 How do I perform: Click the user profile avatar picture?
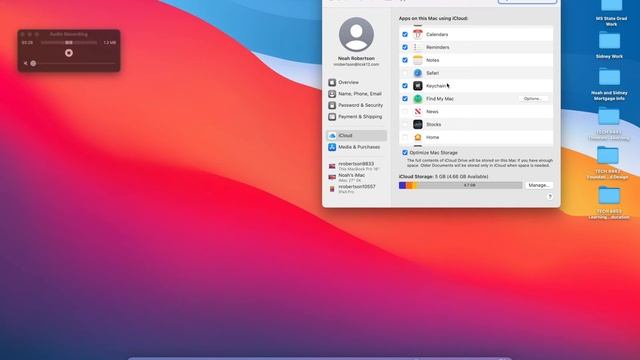click(356, 34)
